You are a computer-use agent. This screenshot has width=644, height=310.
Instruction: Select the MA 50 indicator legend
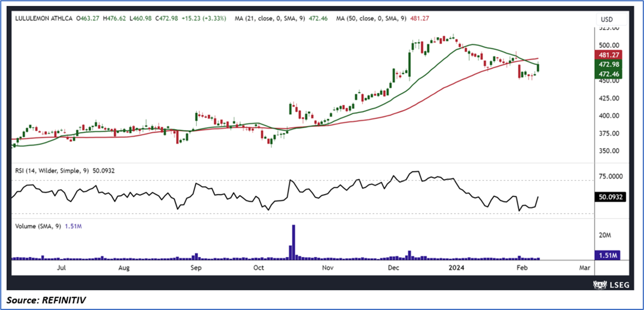[383, 18]
